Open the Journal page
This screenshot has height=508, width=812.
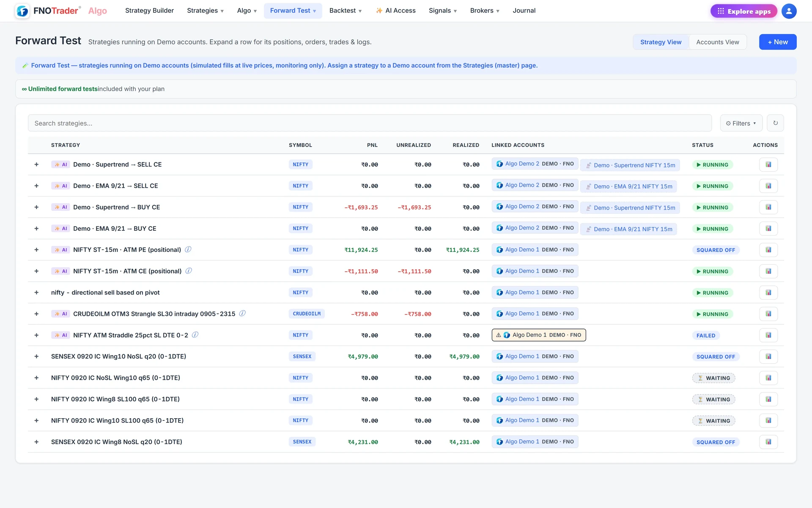[524, 11]
